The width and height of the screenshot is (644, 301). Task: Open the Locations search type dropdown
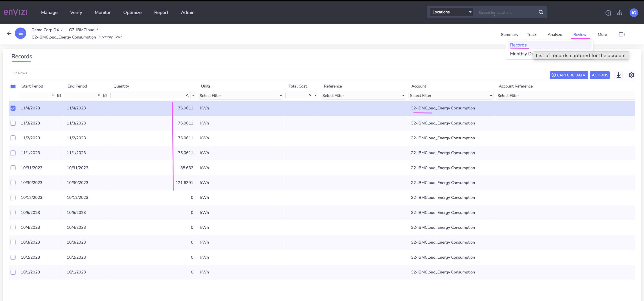451,12
